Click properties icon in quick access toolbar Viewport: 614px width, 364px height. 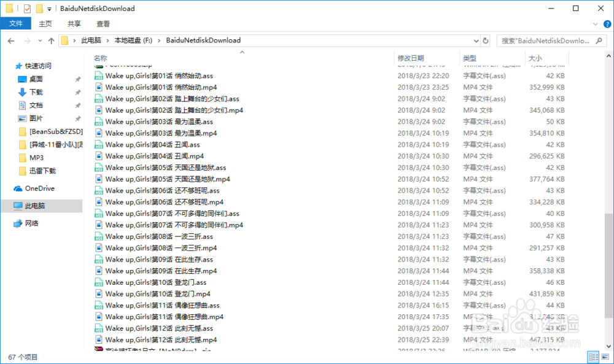click(x=27, y=8)
